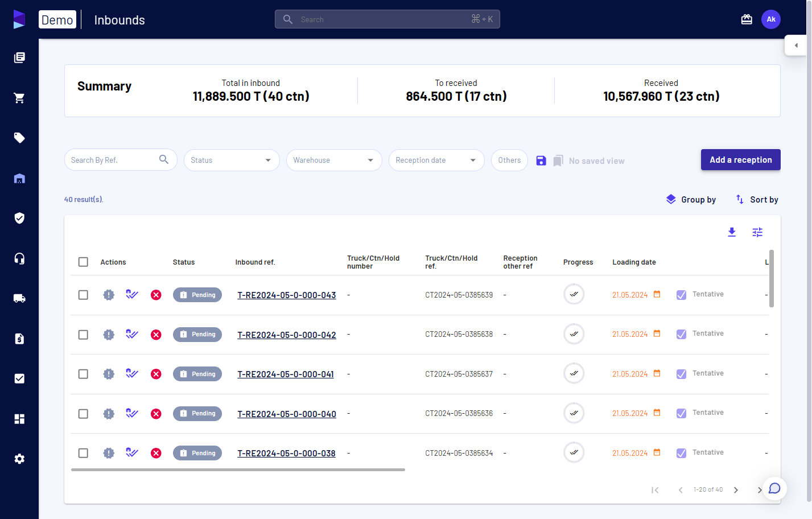
Task: Open inbound link T-RE2024-05-0-000-038
Action: tap(286, 454)
